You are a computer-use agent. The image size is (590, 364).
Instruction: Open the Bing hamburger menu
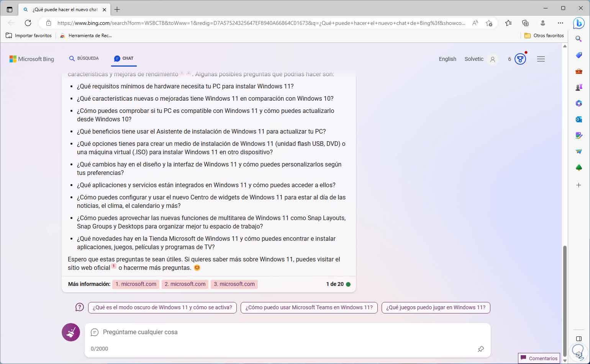pyautogui.click(x=541, y=59)
